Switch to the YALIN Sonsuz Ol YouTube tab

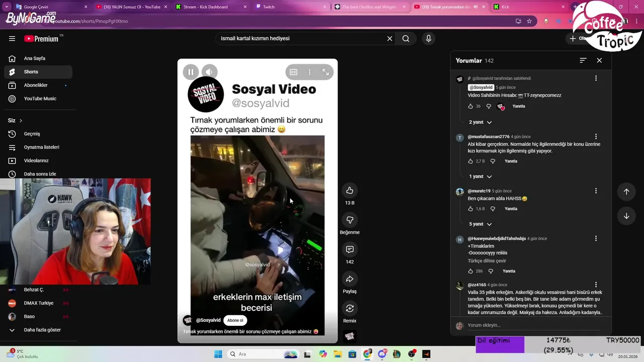(132, 7)
